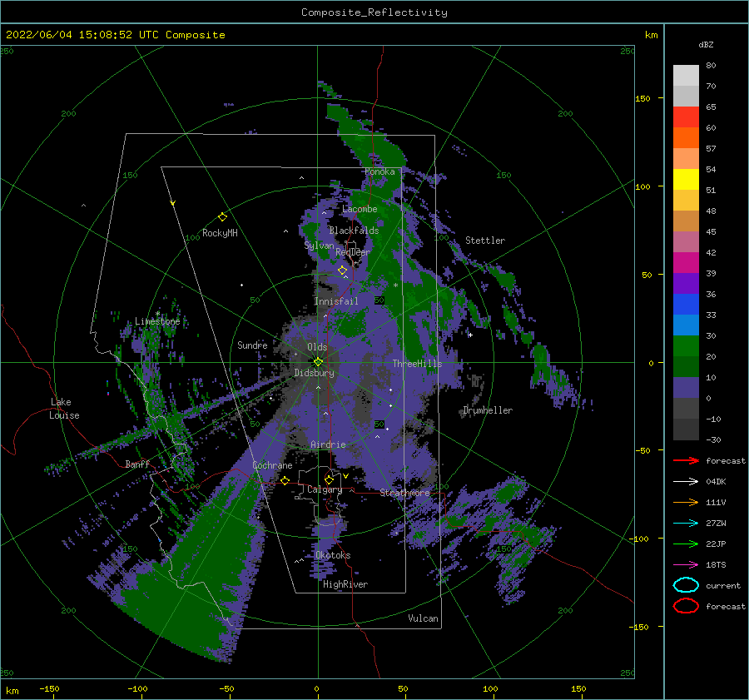Viewport: 749px width, 700px height.
Task: Click the yellow diamond marker below Cochrane
Action: click(285, 480)
